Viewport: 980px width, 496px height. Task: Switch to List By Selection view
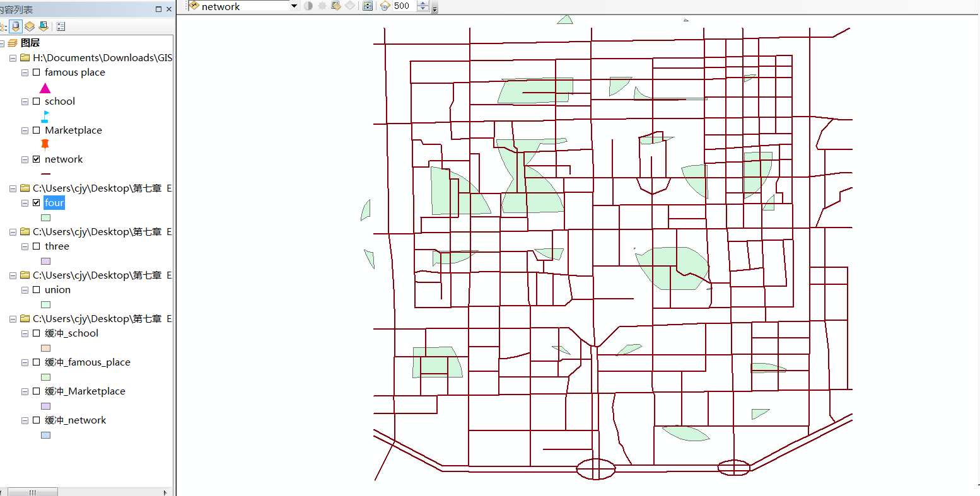click(43, 26)
